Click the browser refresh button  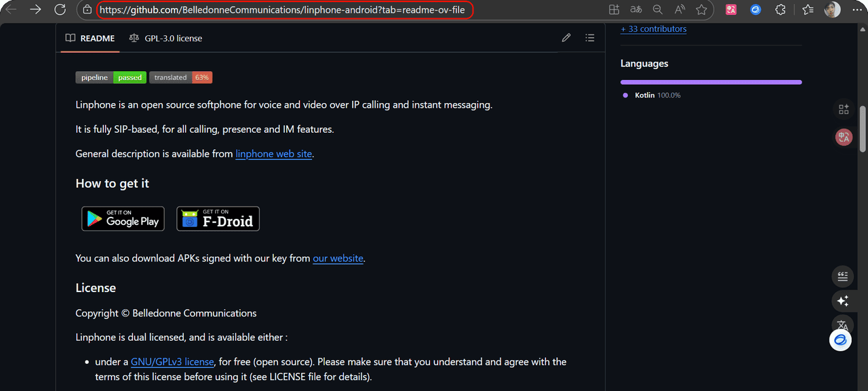click(60, 9)
